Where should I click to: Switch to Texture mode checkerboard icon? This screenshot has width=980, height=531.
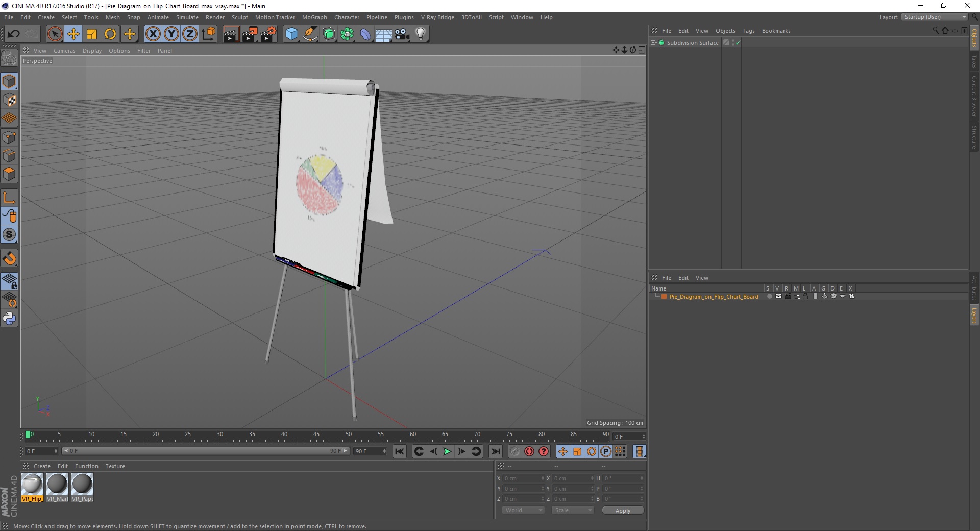[9, 100]
